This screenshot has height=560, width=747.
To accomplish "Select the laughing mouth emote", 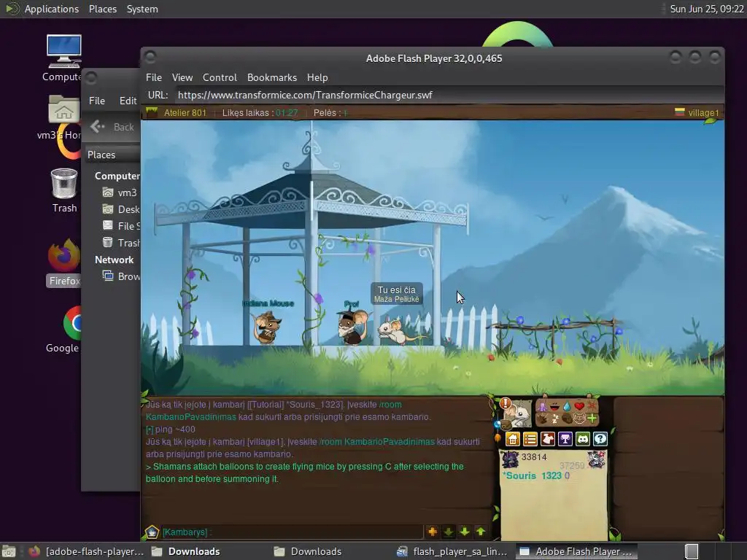I will click(554, 407).
